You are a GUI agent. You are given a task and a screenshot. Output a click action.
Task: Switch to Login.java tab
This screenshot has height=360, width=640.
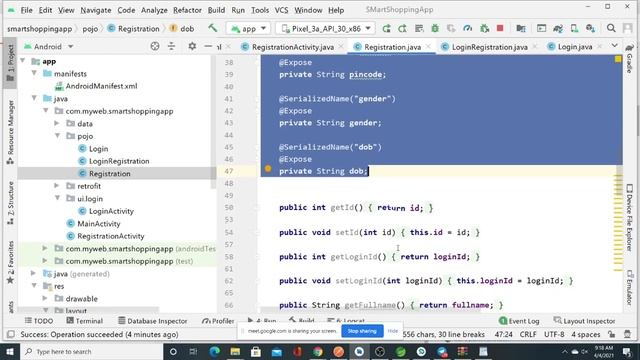(x=575, y=47)
